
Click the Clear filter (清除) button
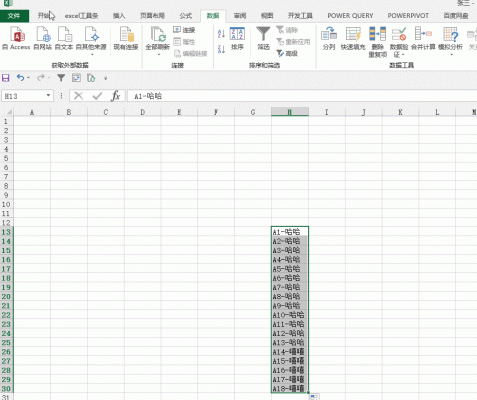coord(287,30)
